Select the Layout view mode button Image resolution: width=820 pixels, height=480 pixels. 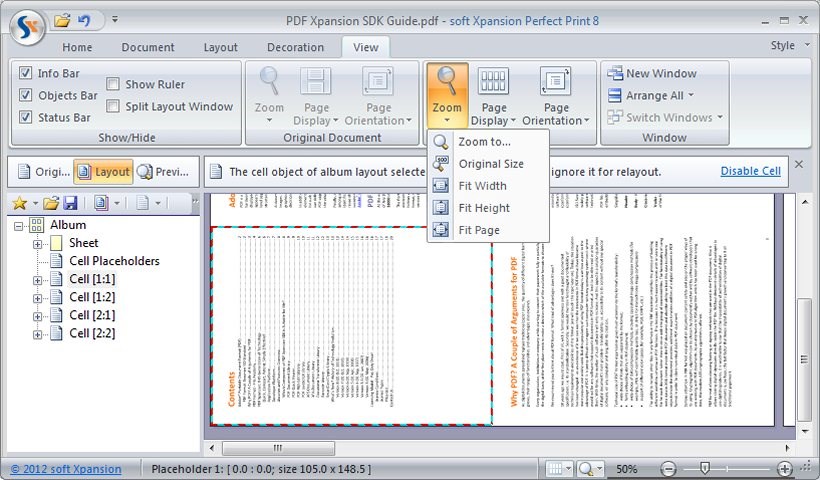[x=103, y=172]
